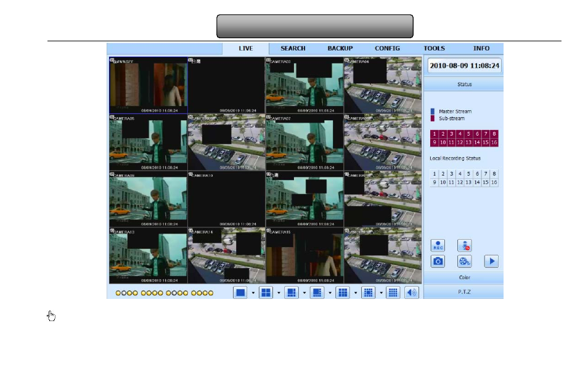This screenshot has width=588, height=392.
Task: Click the Local Recording Status label
Action: coord(455,158)
